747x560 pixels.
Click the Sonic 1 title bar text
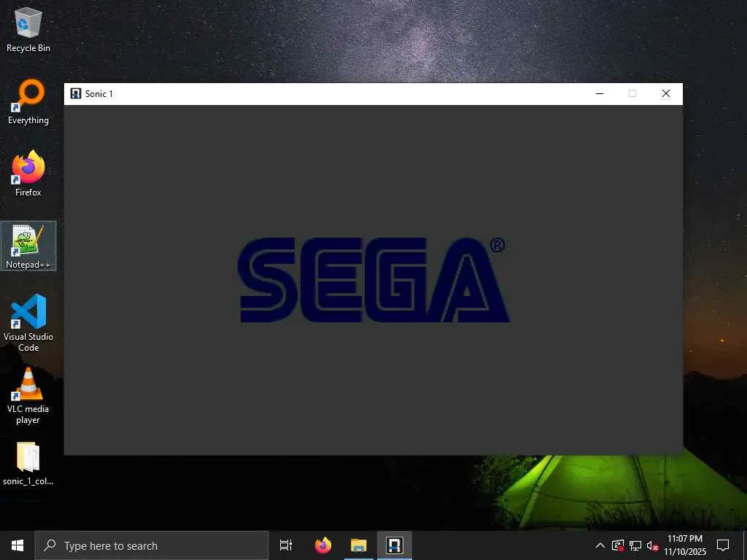tap(99, 94)
